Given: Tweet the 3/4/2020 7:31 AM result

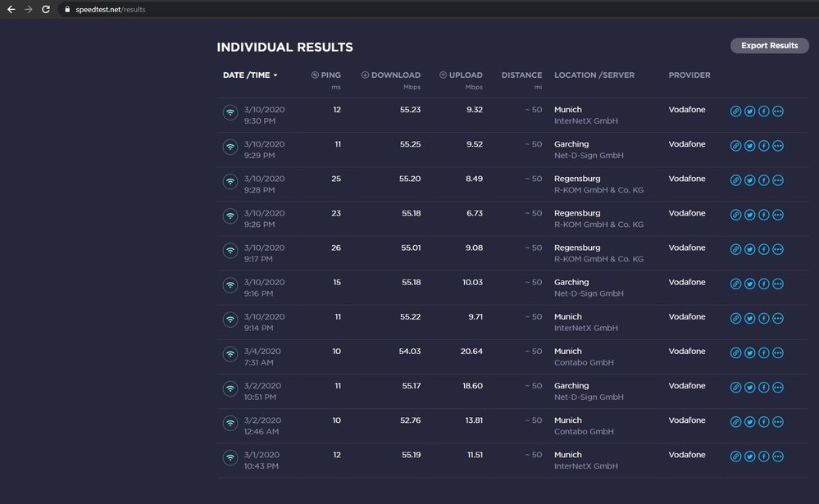Looking at the screenshot, I should tap(749, 352).
